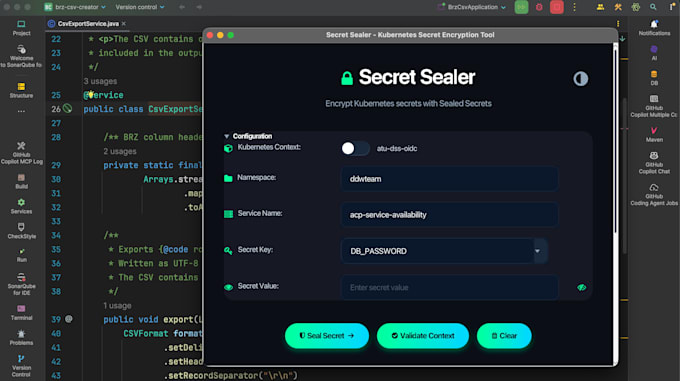Click gutter icon on line 39
Screen dimensions: 680x381
coord(69,319)
